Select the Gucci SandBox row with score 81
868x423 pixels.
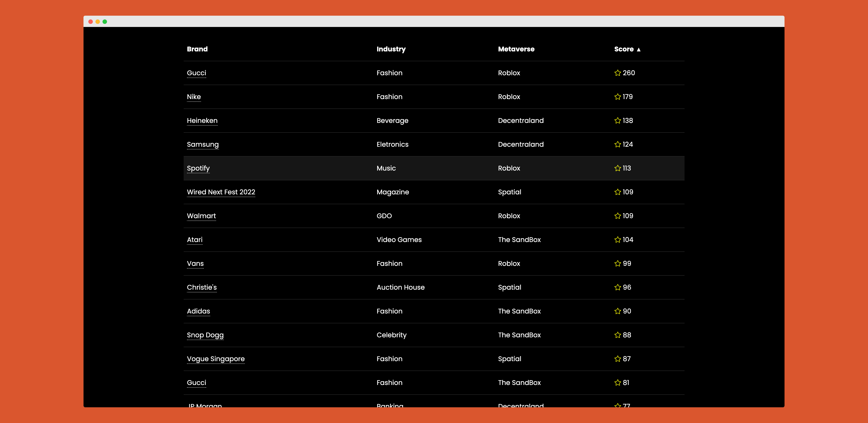434,383
